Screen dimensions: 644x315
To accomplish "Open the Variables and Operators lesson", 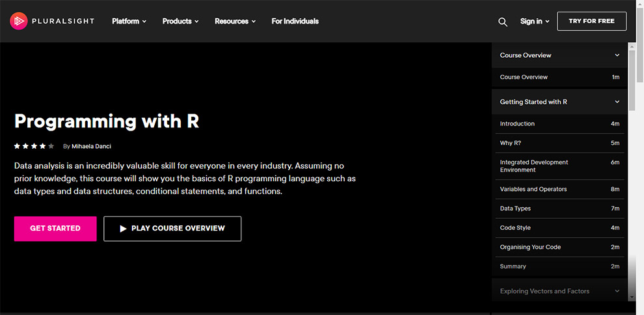I will point(559,190).
